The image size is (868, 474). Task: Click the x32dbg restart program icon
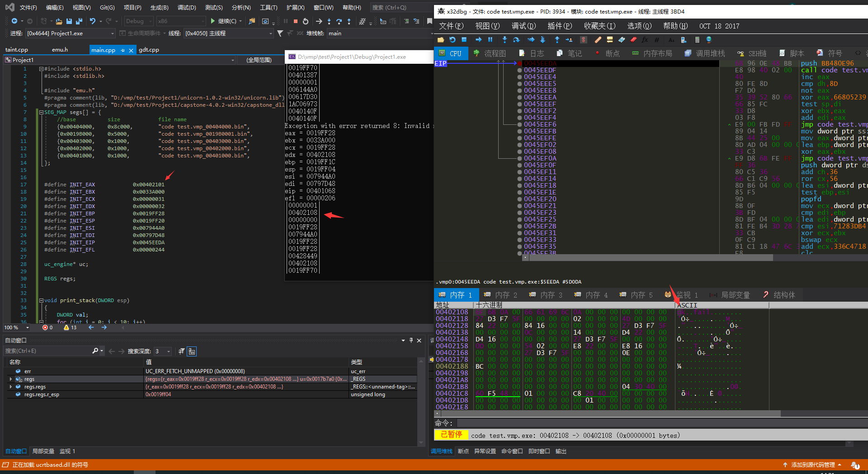coord(452,40)
